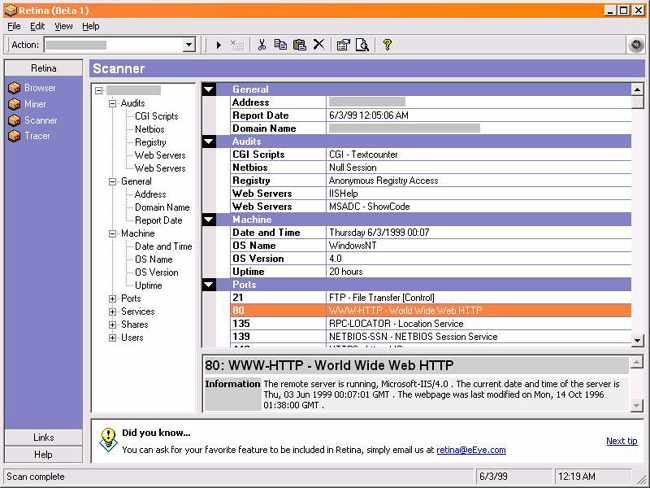Select the Scanner module in sidebar
Viewport: 650px width, 488px height.
click(x=33, y=120)
